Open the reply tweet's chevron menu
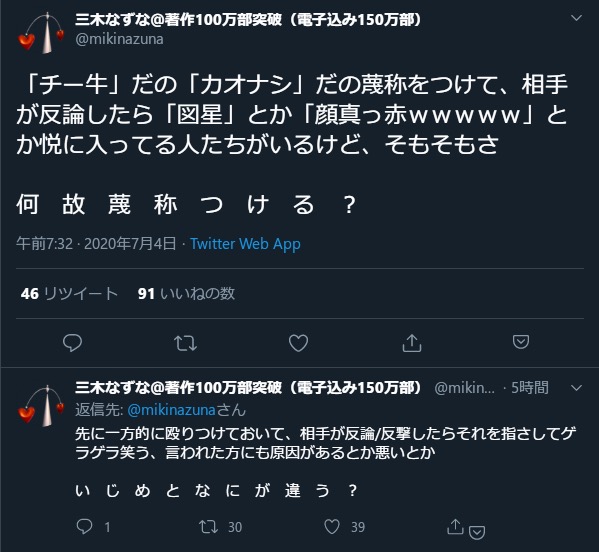The height and width of the screenshot is (552, 599). pos(576,388)
